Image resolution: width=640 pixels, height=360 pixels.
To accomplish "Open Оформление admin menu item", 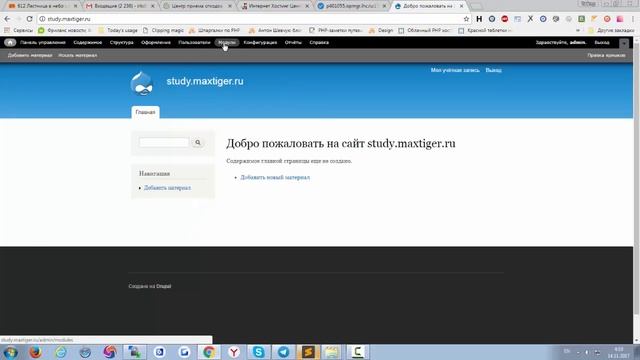I will point(156,42).
